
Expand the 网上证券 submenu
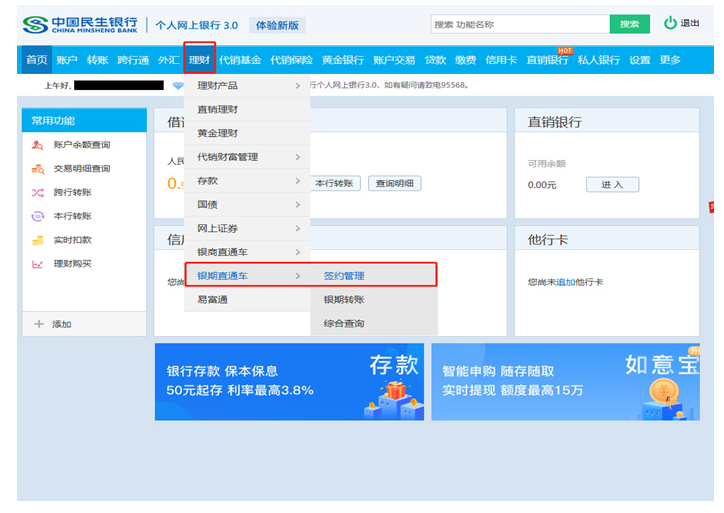click(x=248, y=229)
